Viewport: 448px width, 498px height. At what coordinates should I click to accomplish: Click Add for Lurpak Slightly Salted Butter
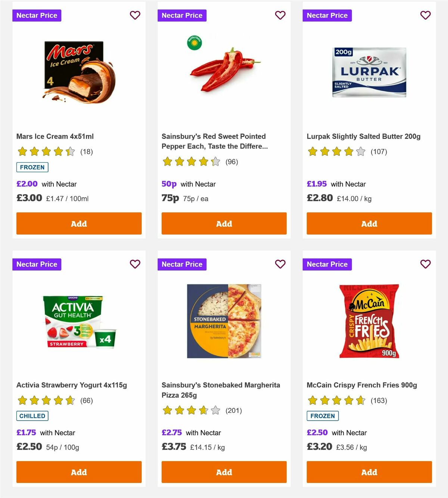pyautogui.click(x=369, y=223)
